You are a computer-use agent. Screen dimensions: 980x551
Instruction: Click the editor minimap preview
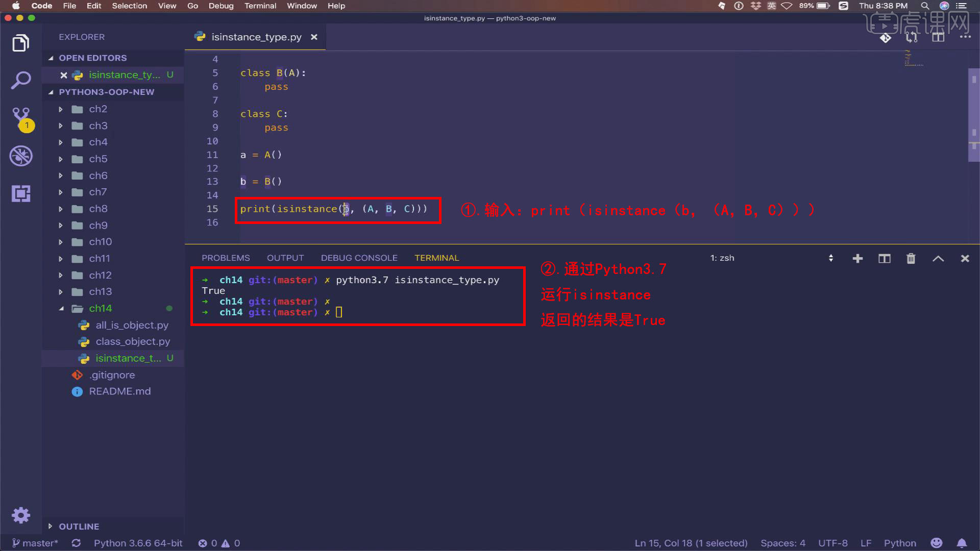click(914, 58)
